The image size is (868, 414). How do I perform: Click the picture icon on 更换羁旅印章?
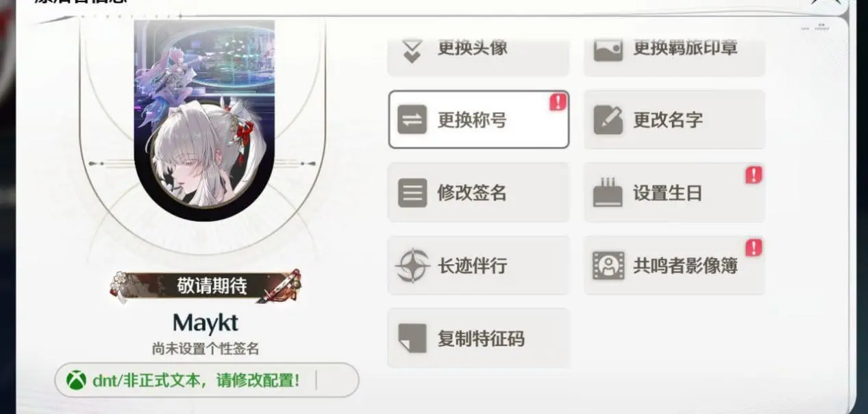[x=608, y=48]
